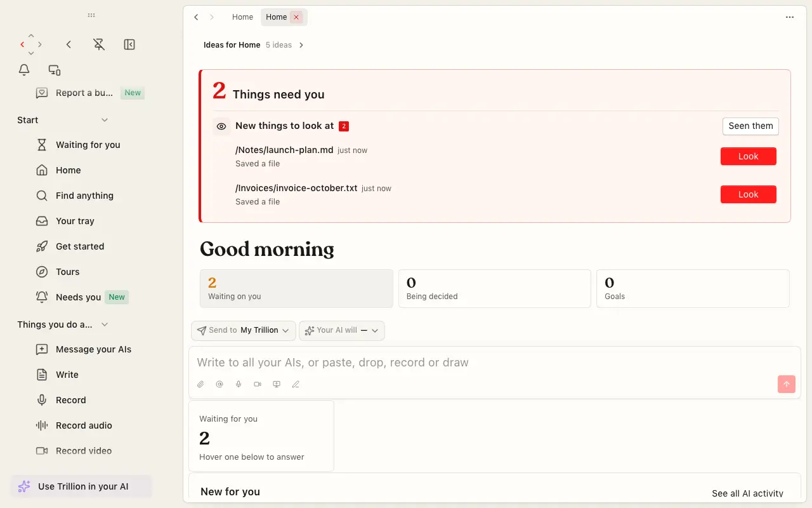Collapse the sidebar with the panel icon
This screenshot has height=508, width=812.
coord(129,44)
